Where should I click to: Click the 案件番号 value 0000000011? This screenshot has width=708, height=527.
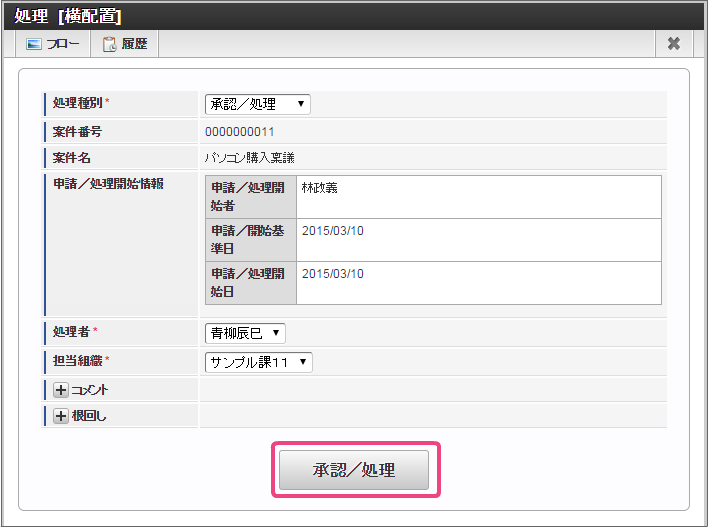tap(240, 131)
